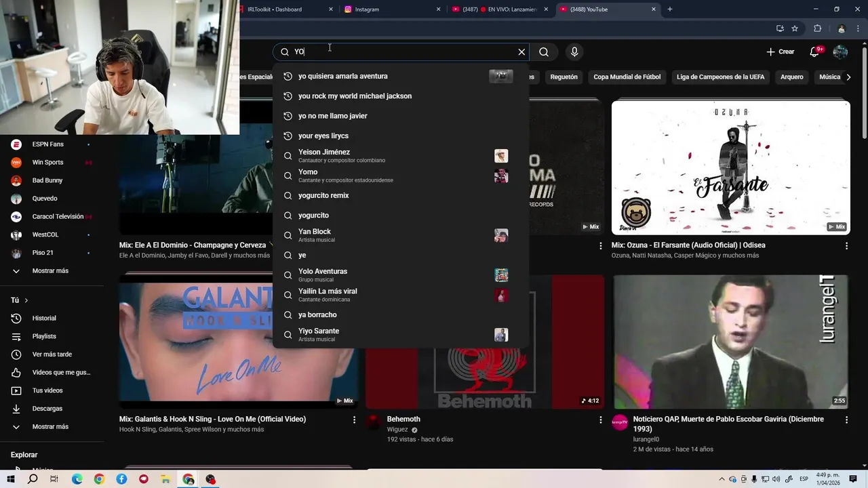Start voice search with microphone icon
868x488 pixels.
574,52
